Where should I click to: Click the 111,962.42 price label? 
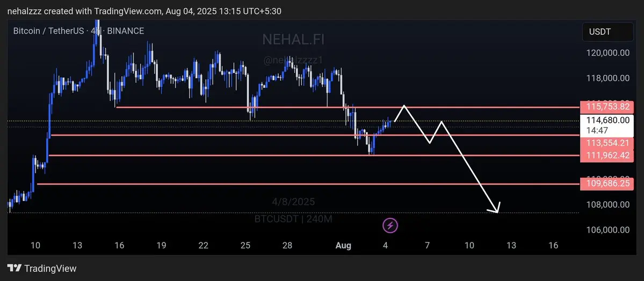[x=606, y=156]
